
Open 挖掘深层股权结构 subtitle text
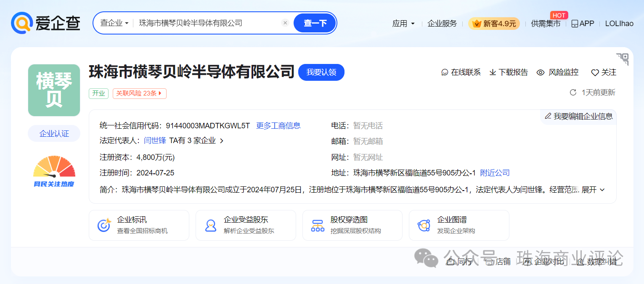356,231
